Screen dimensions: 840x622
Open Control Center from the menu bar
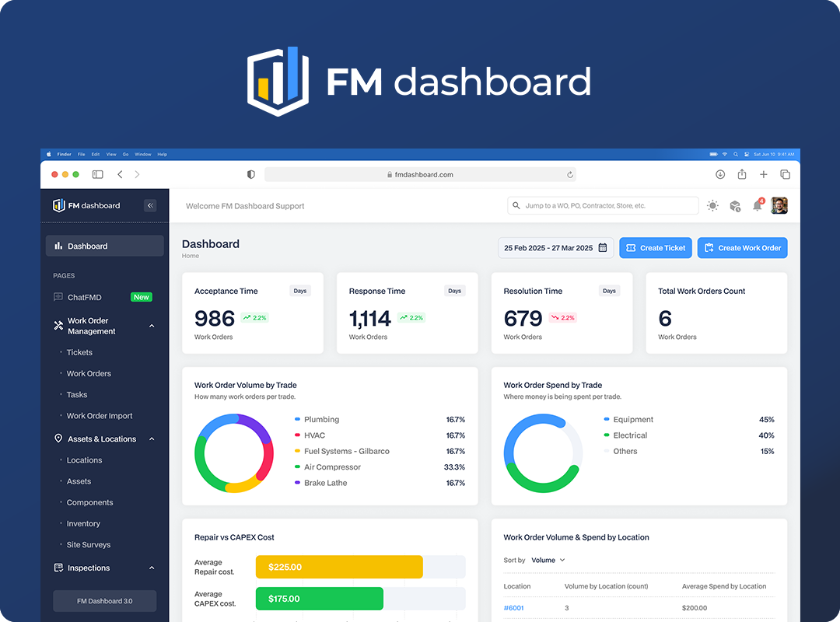click(x=746, y=154)
